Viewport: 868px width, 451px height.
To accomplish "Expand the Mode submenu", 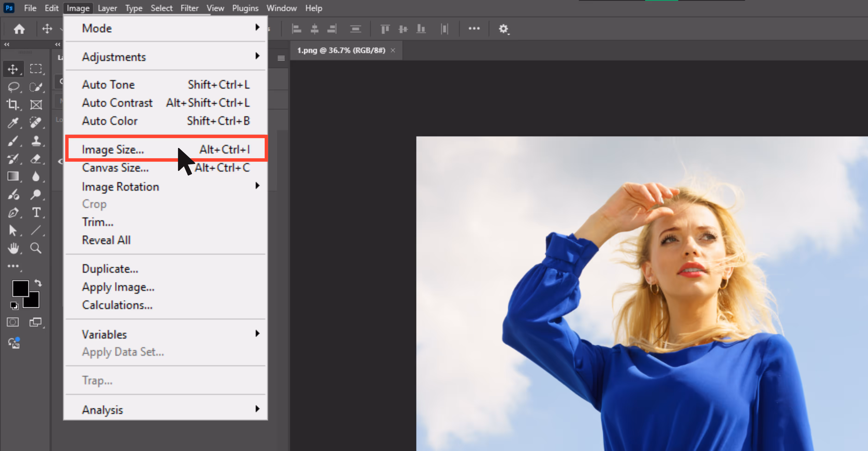I will pyautogui.click(x=165, y=28).
